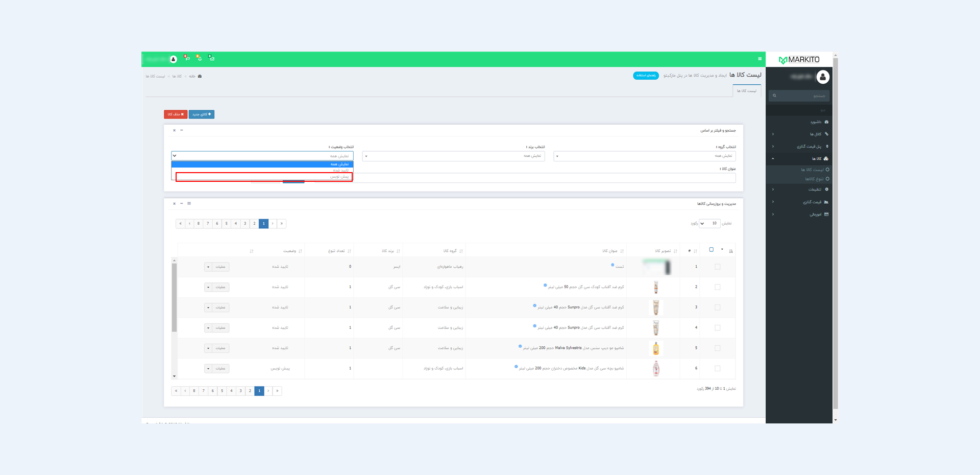Minimize the products management panel
980x475 pixels.
click(x=182, y=203)
